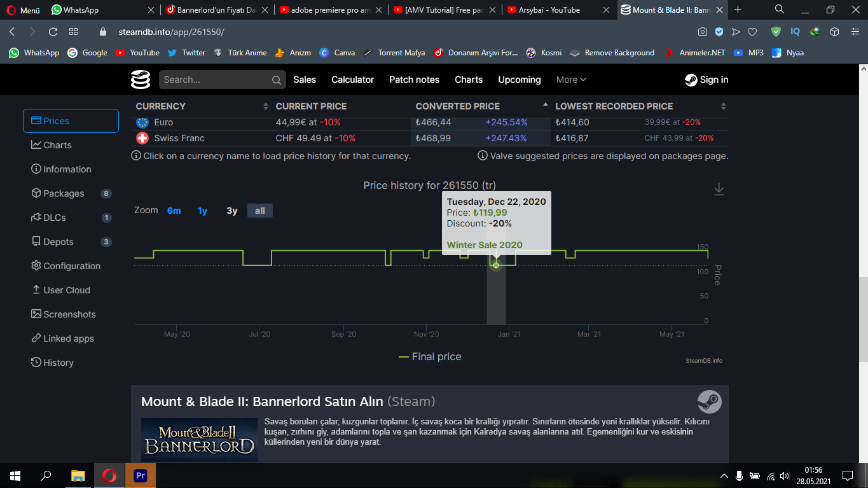868x488 pixels.
Task: Open the Türk Anime bookmark
Action: (x=240, y=53)
